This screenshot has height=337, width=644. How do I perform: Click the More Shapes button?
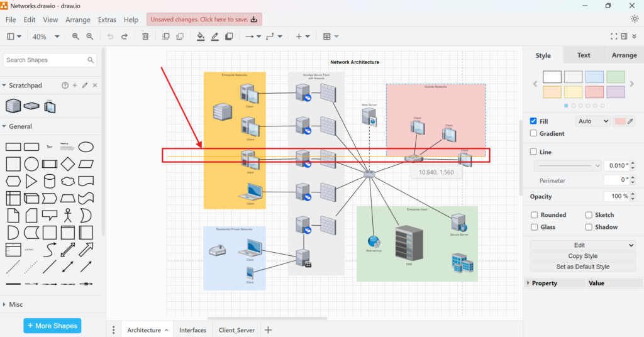tap(52, 326)
